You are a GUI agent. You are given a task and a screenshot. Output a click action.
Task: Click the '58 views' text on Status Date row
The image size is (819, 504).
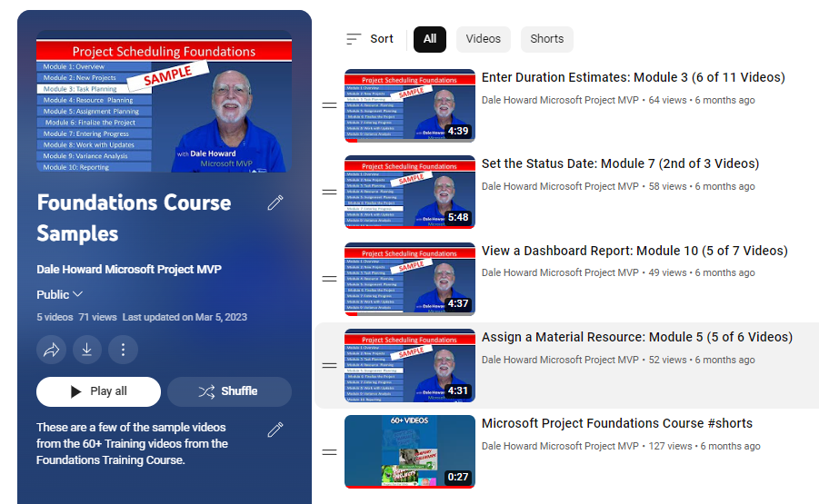pyautogui.click(x=667, y=186)
